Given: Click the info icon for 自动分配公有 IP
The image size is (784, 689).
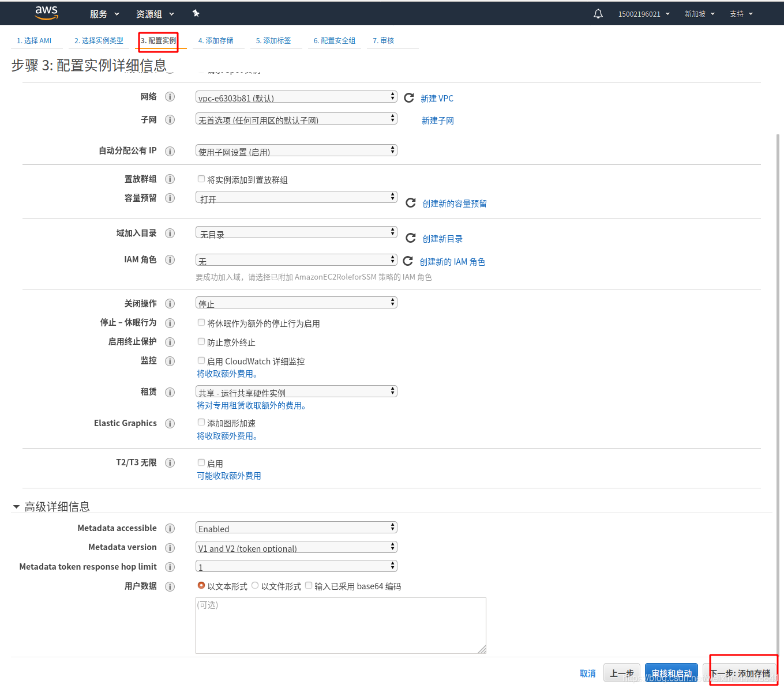Looking at the screenshot, I should (x=170, y=151).
